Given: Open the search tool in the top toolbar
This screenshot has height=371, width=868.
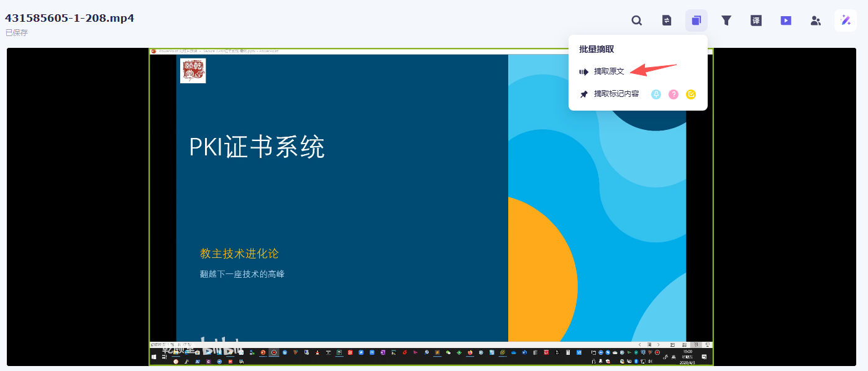Looking at the screenshot, I should (637, 20).
